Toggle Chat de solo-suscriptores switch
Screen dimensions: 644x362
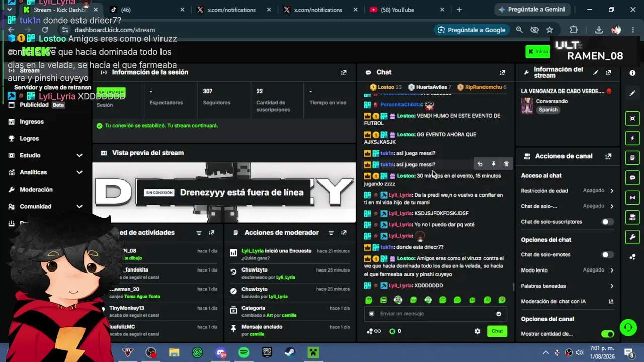pyautogui.click(x=607, y=222)
